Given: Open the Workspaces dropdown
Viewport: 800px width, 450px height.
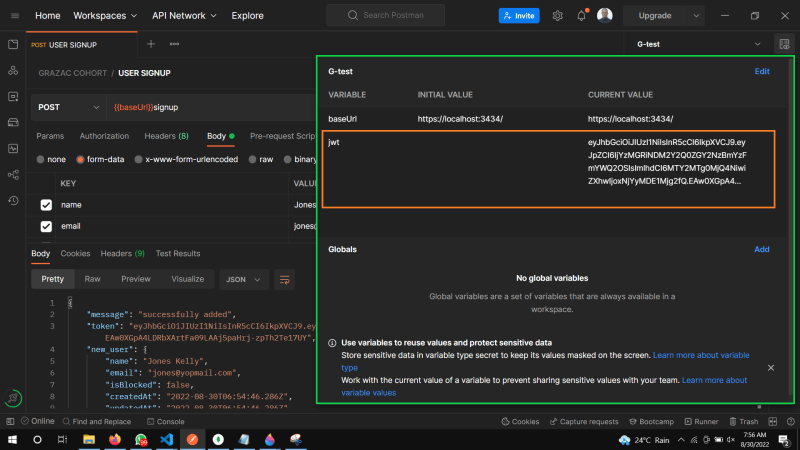Looking at the screenshot, I should 105,16.
